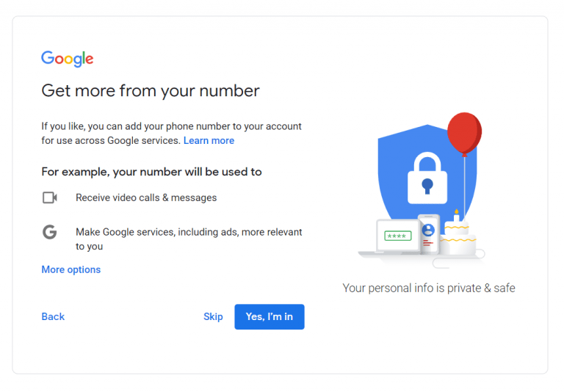Click the laptop password field illustration

point(397,236)
